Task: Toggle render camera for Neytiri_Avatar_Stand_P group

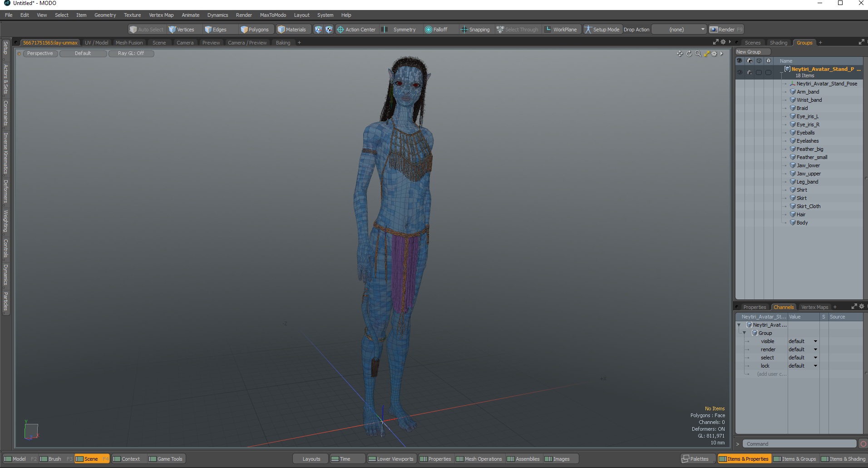Action: point(749,72)
